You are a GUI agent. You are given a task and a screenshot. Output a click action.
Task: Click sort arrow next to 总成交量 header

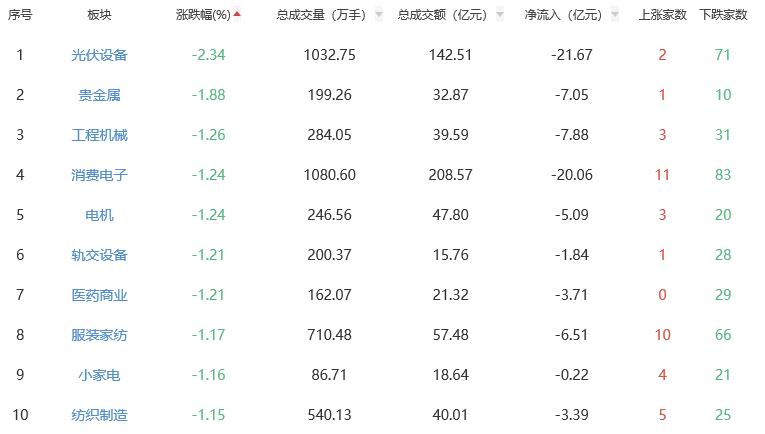coord(379,16)
